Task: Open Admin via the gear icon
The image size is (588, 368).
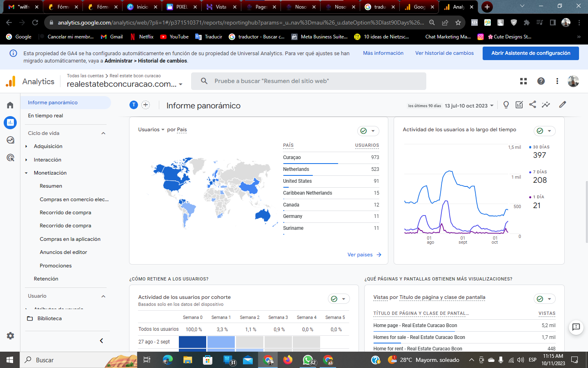Action: pos(10,336)
